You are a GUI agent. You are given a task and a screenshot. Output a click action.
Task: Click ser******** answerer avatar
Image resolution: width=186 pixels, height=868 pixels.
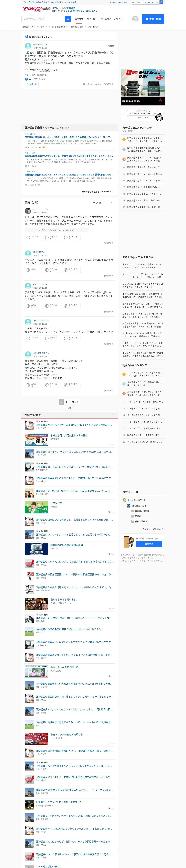click(28, 211)
